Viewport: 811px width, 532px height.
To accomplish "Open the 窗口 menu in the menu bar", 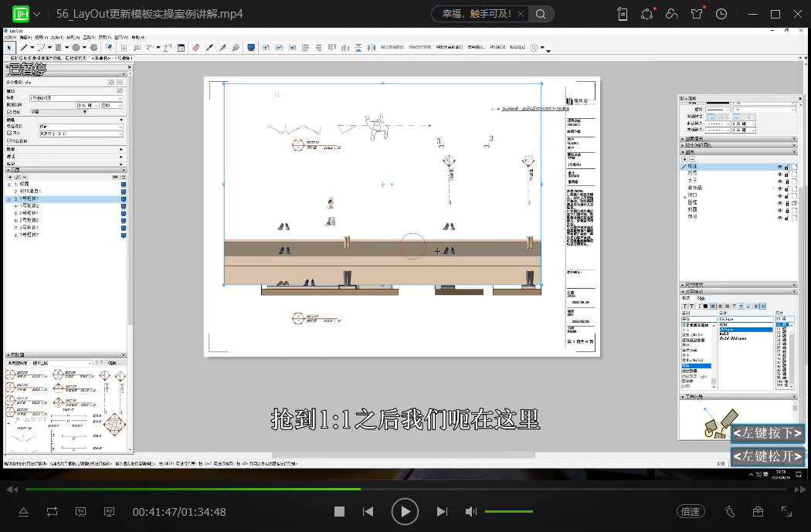I will [x=121, y=37].
